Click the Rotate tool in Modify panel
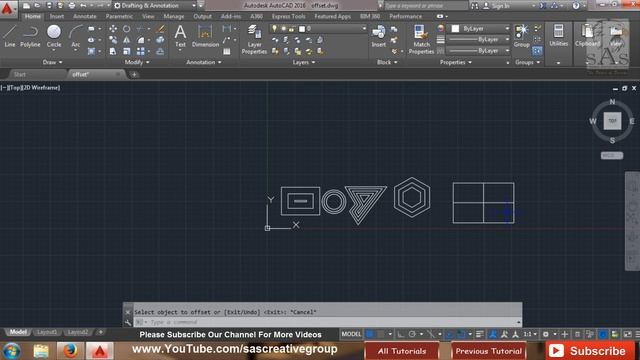The image size is (640, 360). pyautogui.click(x=127, y=29)
